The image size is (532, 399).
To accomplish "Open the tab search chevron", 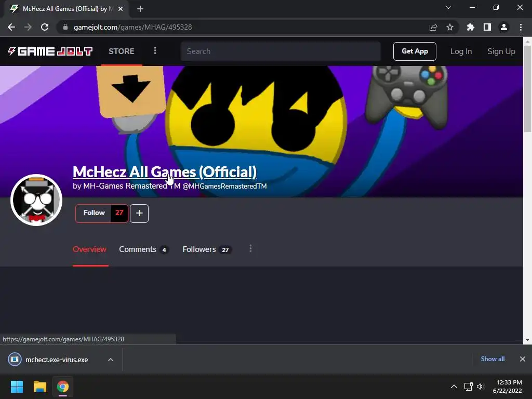I will coord(448,7).
